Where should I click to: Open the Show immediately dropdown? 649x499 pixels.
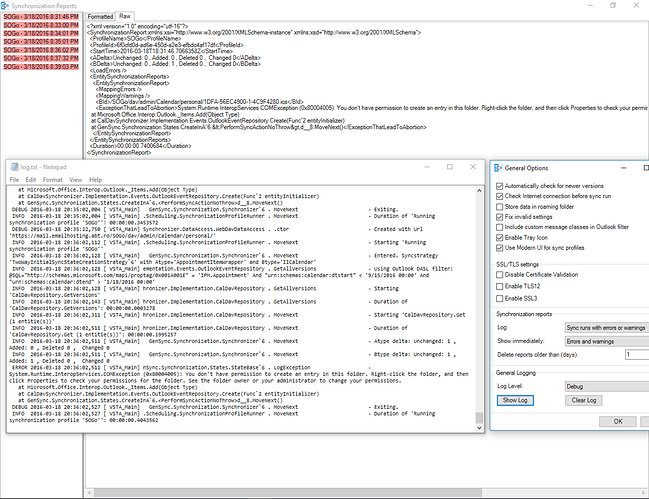pyautogui.click(x=607, y=341)
